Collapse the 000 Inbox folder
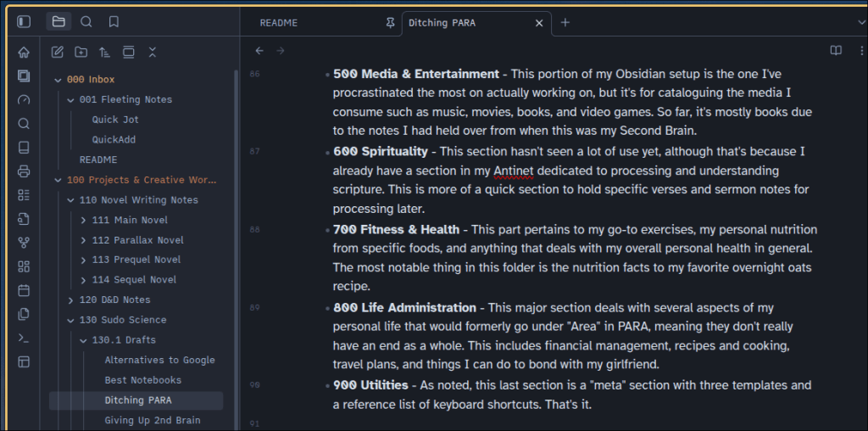The image size is (868, 431). point(58,80)
